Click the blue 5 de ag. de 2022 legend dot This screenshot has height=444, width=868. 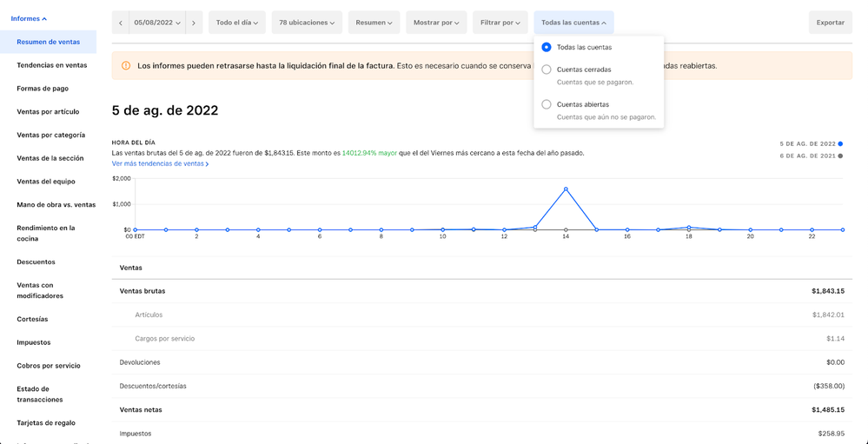[840, 143]
